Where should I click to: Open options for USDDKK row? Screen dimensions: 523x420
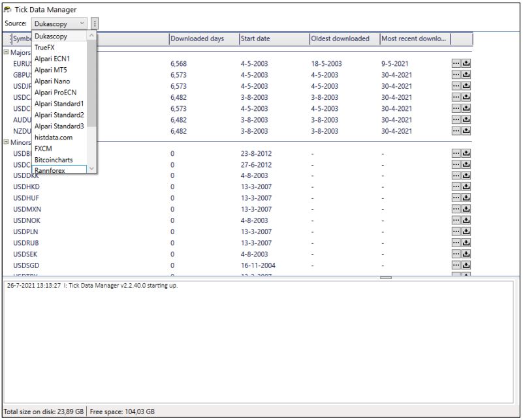click(456, 175)
